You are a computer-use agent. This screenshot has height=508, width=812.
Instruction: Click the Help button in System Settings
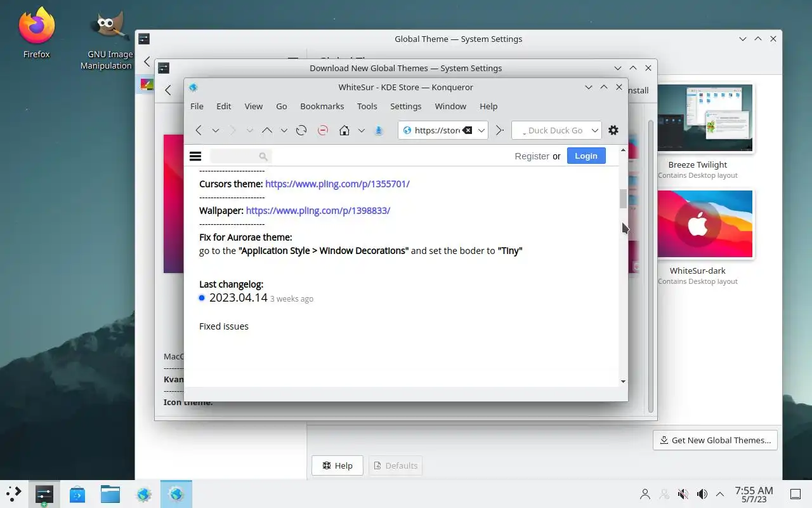coord(337,465)
